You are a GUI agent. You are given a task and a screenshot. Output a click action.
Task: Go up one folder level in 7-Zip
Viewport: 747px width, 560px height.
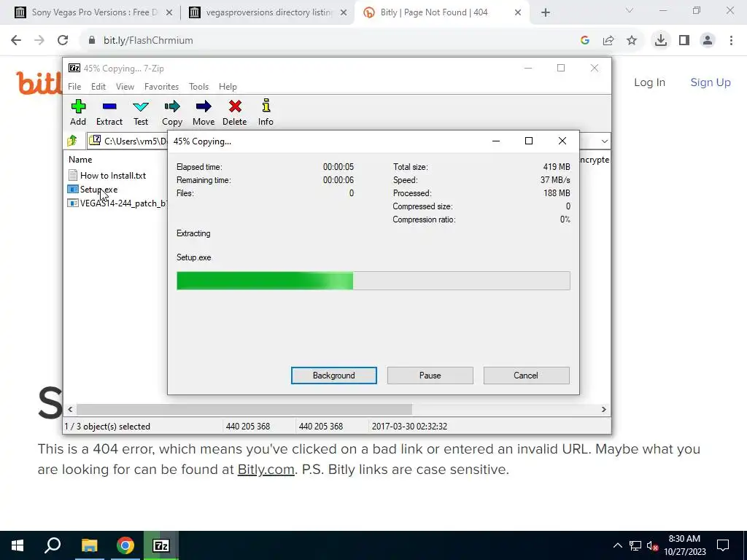coord(72,141)
